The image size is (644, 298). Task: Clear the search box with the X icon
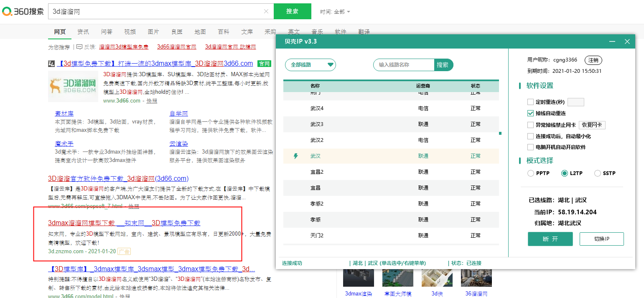click(266, 11)
